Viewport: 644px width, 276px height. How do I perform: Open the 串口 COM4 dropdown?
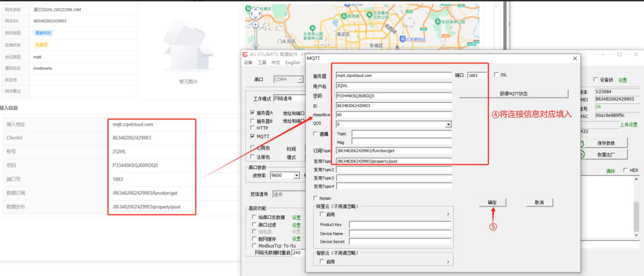(300, 79)
